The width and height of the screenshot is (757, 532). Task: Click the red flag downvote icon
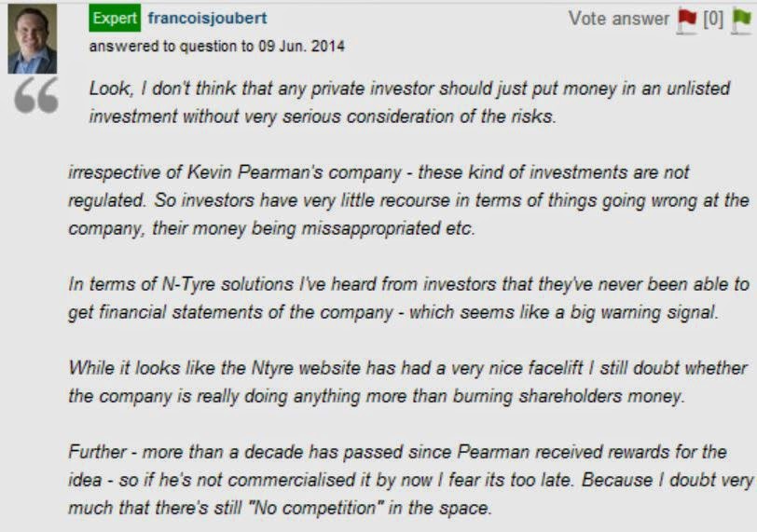tap(686, 20)
